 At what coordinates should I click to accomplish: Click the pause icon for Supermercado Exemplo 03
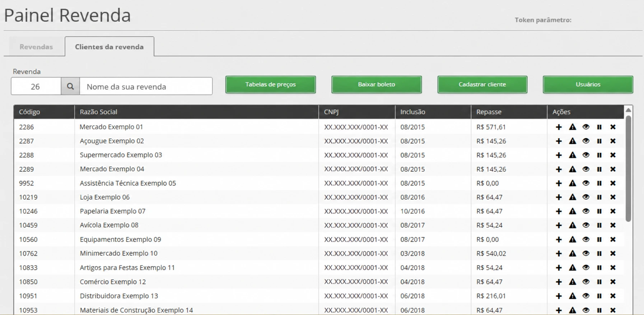pyautogui.click(x=599, y=155)
